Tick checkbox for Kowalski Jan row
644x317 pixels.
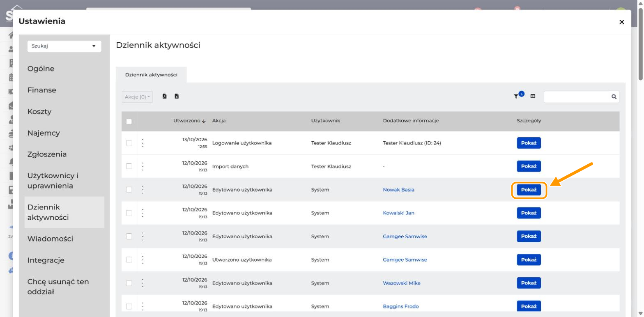click(129, 213)
